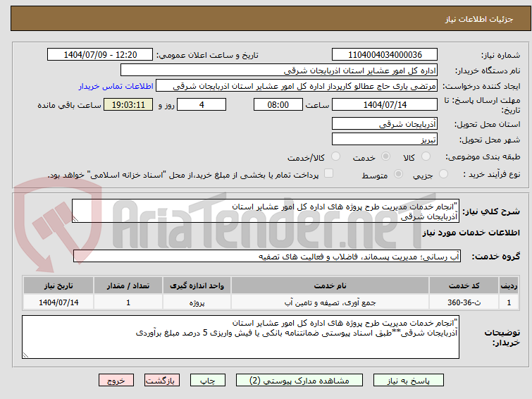Click the request creator name field
The image size is (532, 399).
[x=297, y=86]
